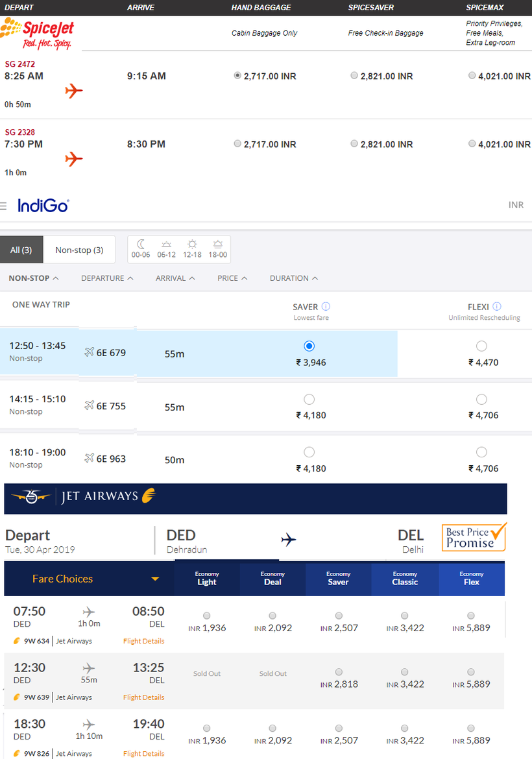Image resolution: width=532 pixels, height=759 pixels.
Task: Sort flights by DEPARTURE column
Action: pos(107,278)
